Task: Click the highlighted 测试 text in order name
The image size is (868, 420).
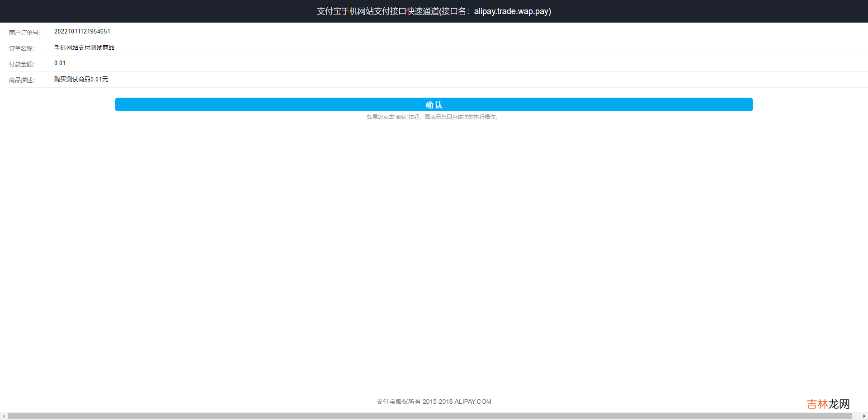Action: [x=96, y=47]
